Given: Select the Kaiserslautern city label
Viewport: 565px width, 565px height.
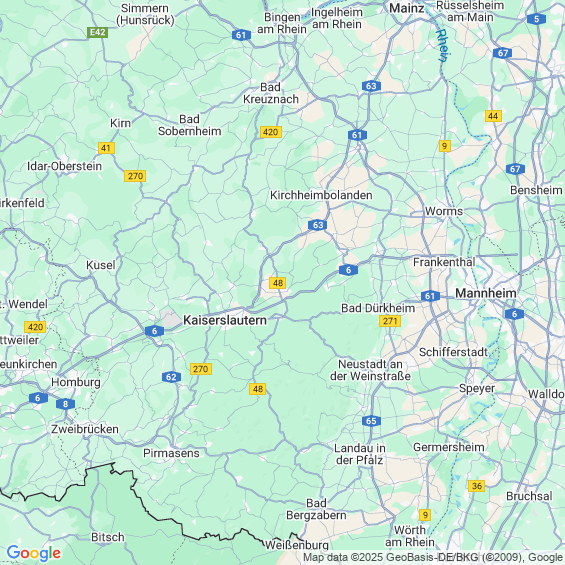Looking at the screenshot, I should click(225, 320).
